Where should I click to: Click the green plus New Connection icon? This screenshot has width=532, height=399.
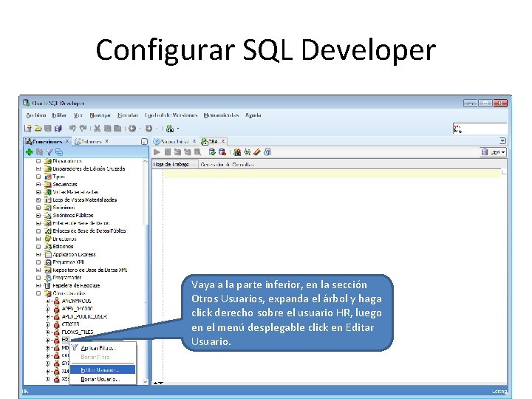[x=29, y=152]
